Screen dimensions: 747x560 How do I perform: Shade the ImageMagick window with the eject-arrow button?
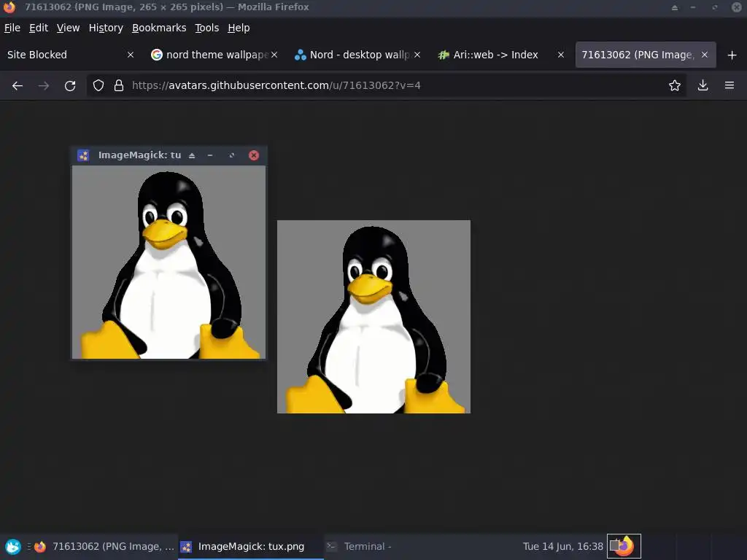point(192,156)
